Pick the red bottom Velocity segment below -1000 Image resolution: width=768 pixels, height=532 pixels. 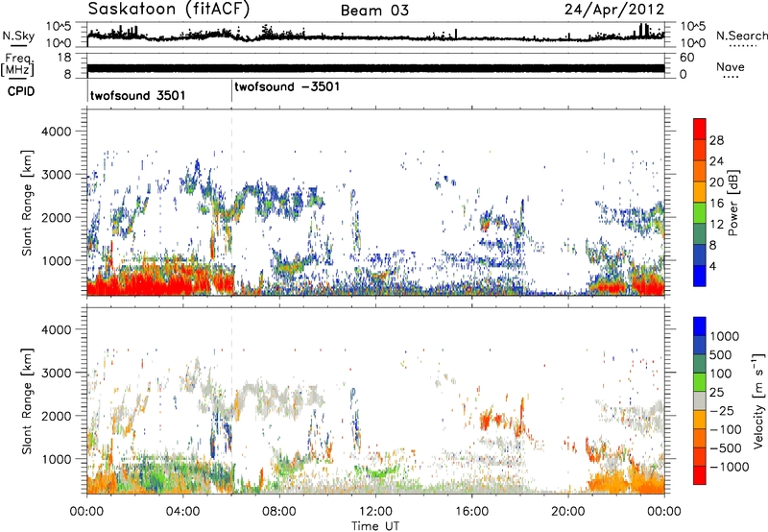pyautogui.click(x=700, y=475)
